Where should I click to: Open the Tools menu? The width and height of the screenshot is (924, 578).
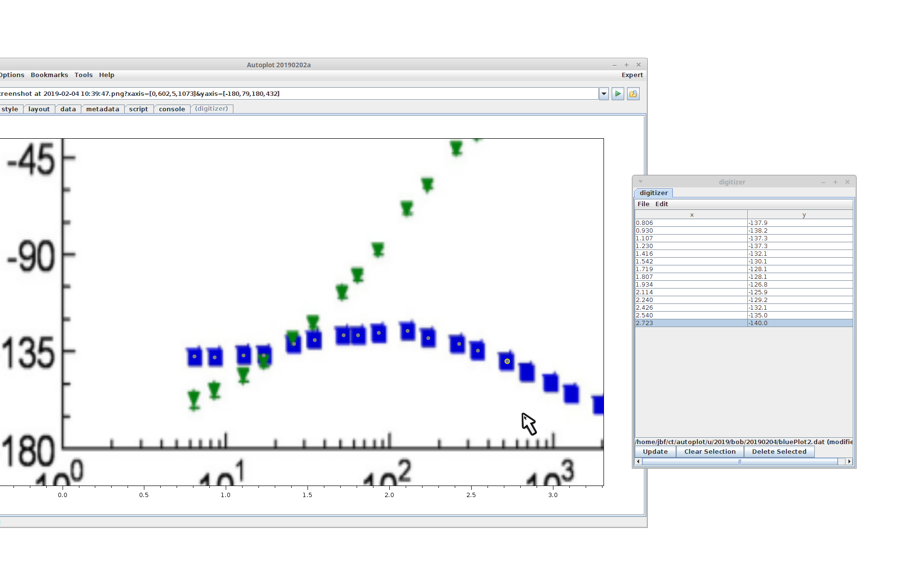83,75
